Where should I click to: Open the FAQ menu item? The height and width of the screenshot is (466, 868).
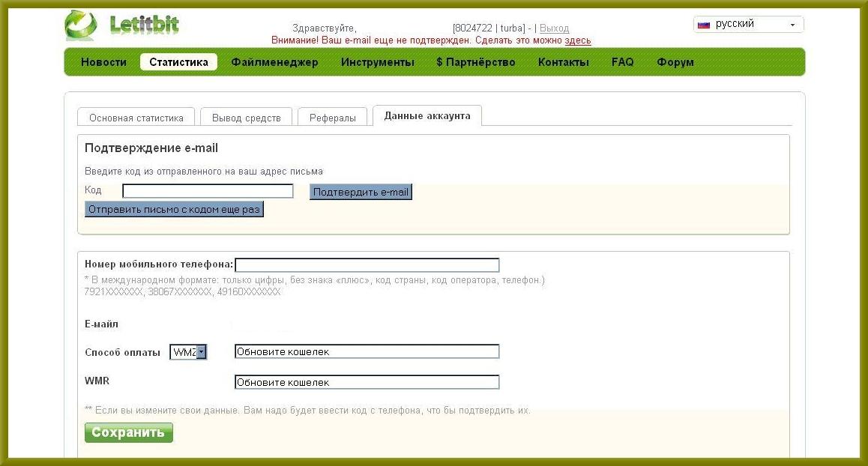[x=622, y=62]
